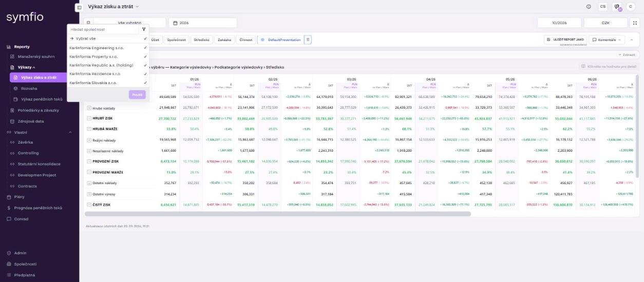Collapse PROVOZNÍ ZISK row

[89, 162]
